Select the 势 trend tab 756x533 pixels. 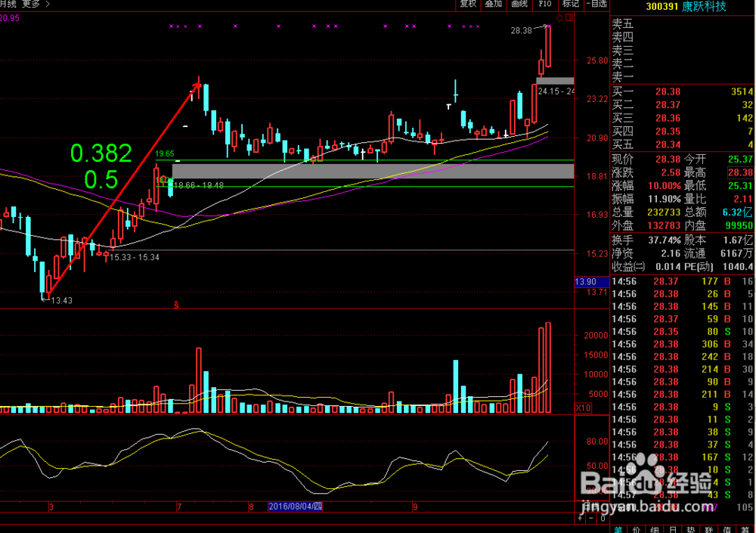coord(691,529)
